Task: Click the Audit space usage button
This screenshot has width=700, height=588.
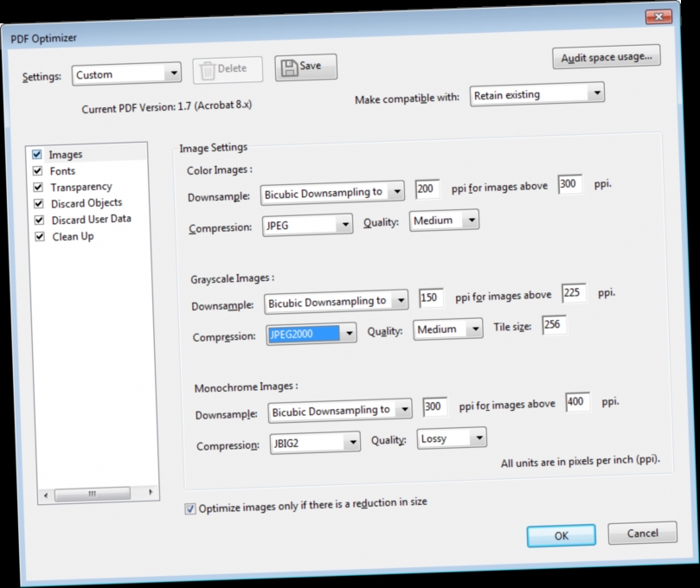Action: point(606,56)
